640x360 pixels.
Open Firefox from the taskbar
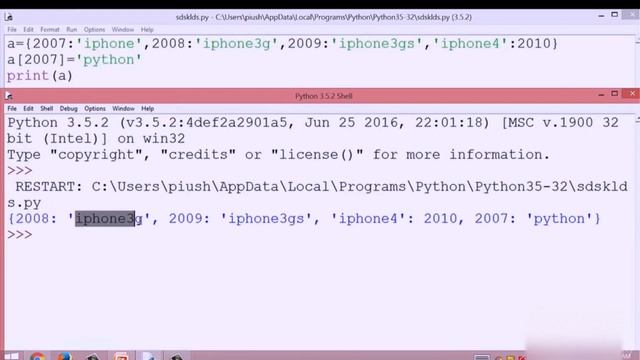tap(64, 356)
